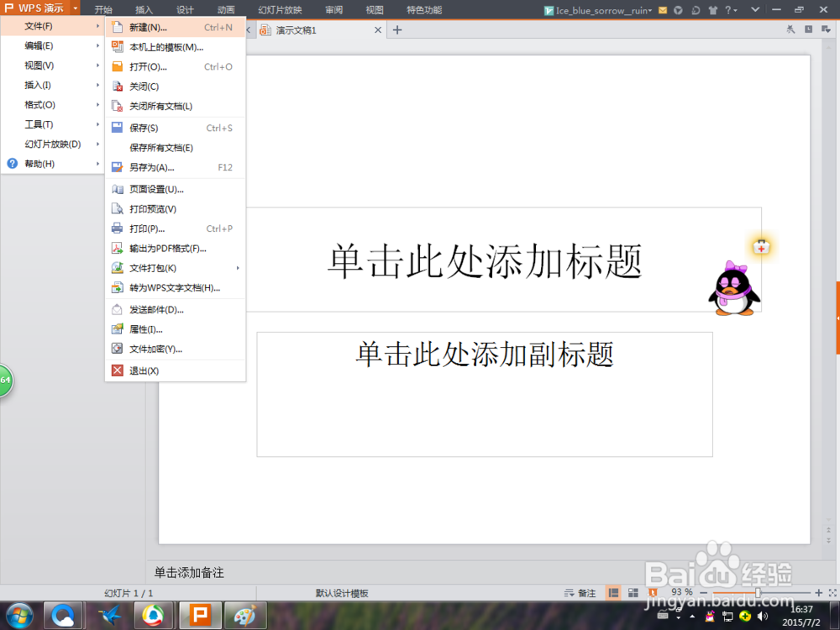Select the 文件加密 encryption icon
Image resolution: width=840 pixels, height=630 pixels.
click(x=117, y=349)
